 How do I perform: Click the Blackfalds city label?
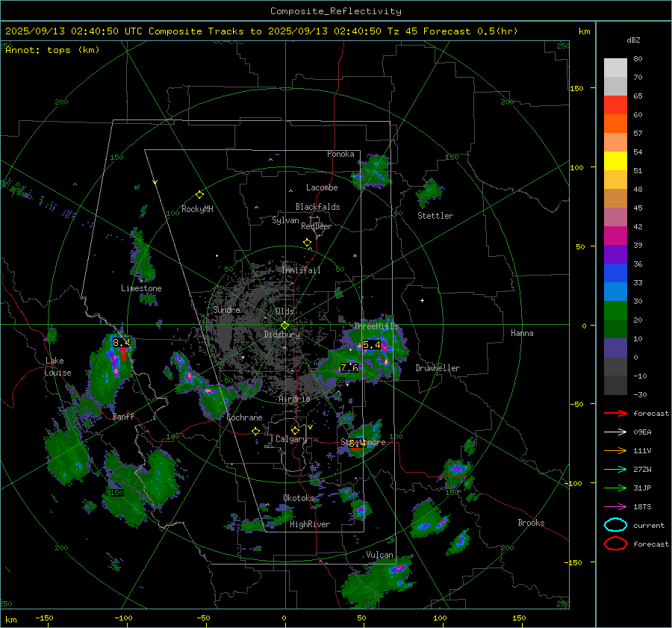[x=317, y=207]
